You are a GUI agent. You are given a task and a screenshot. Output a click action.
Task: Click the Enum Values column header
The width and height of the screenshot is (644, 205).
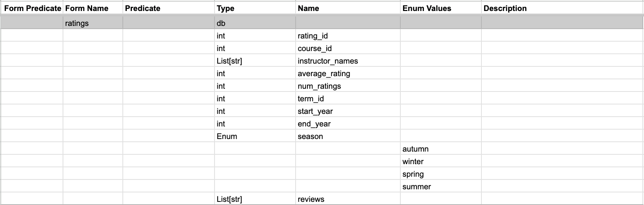tap(427, 8)
